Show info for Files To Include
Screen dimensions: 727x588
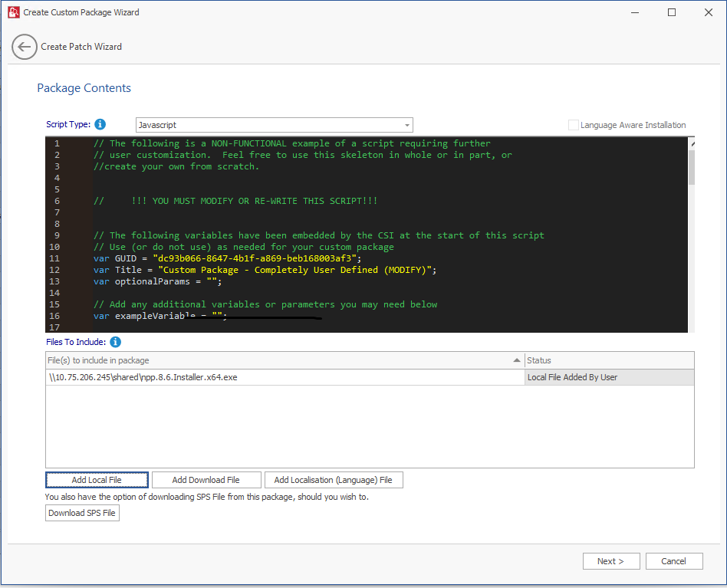coord(116,342)
